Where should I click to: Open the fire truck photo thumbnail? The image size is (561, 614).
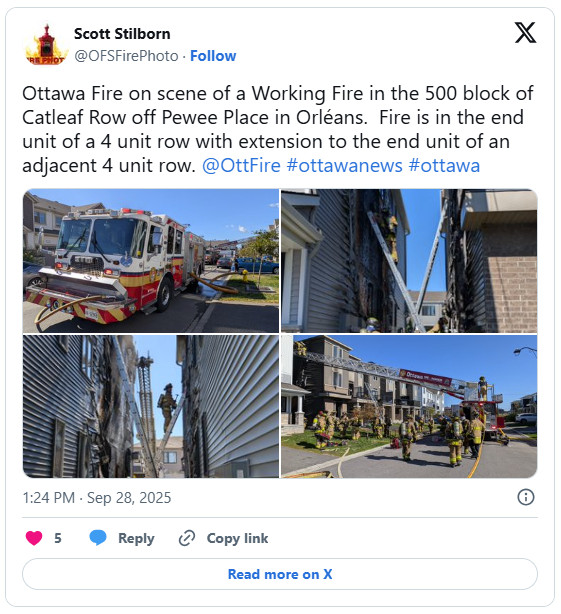(151, 261)
